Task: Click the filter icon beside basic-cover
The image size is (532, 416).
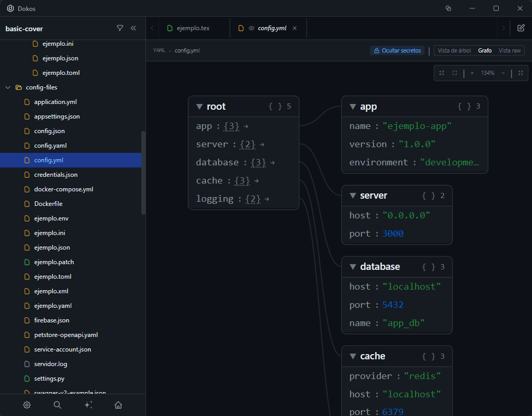Action: (121, 28)
